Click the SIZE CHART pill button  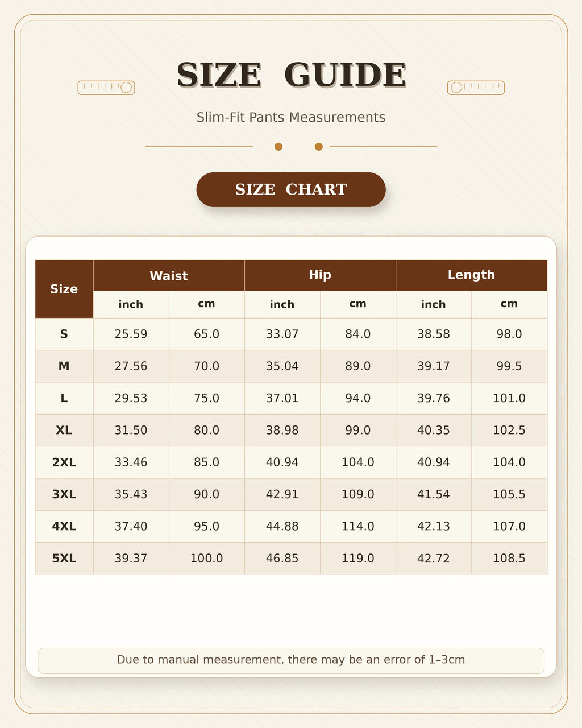(x=291, y=189)
